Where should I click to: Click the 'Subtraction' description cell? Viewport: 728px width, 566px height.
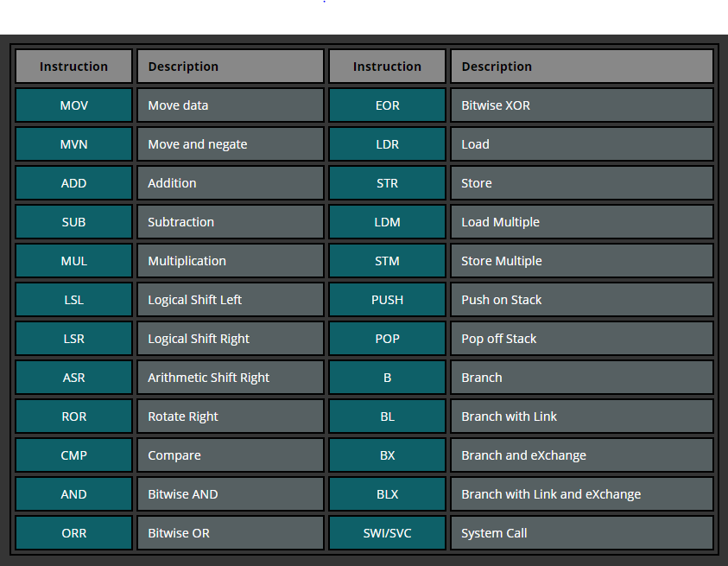231,222
